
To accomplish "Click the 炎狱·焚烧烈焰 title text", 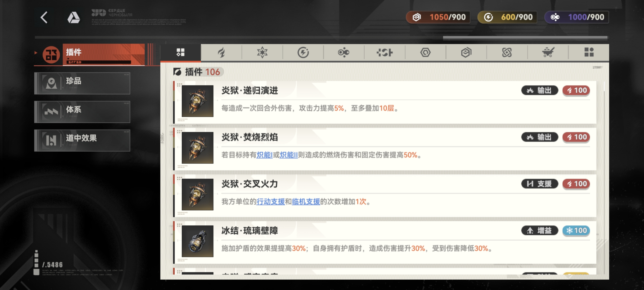I will [x=250, y=137].
